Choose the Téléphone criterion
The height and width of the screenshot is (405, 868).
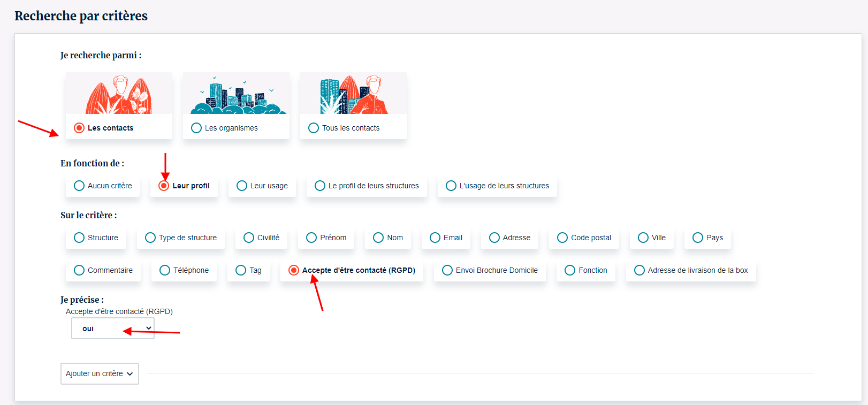tap(165, 270)
